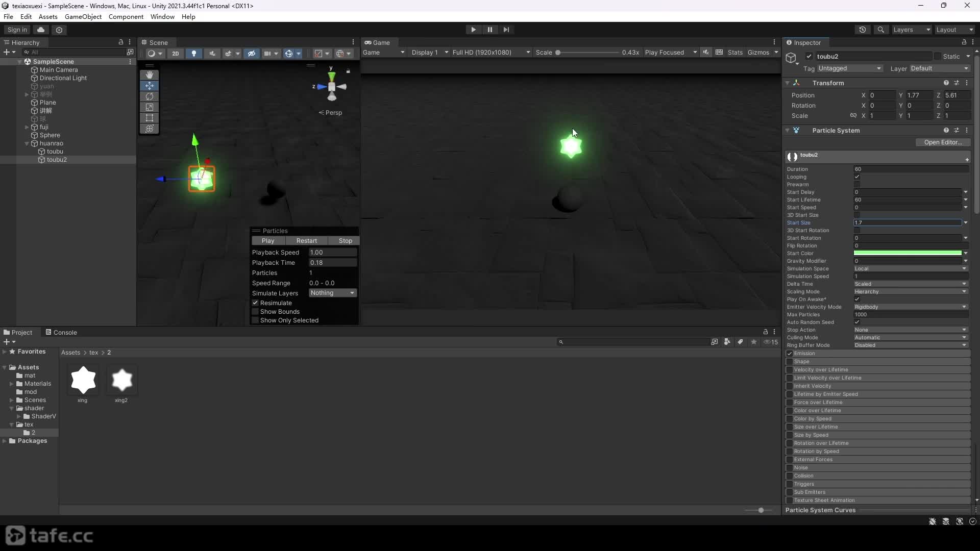Toggle the Shape module checkbox
Screen dimensions: 980x551
790,362
